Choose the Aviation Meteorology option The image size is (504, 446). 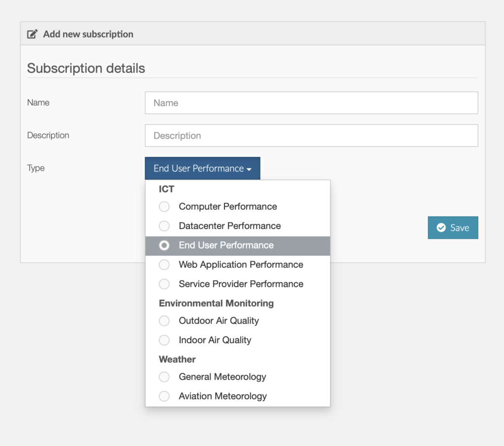point(238,396)
